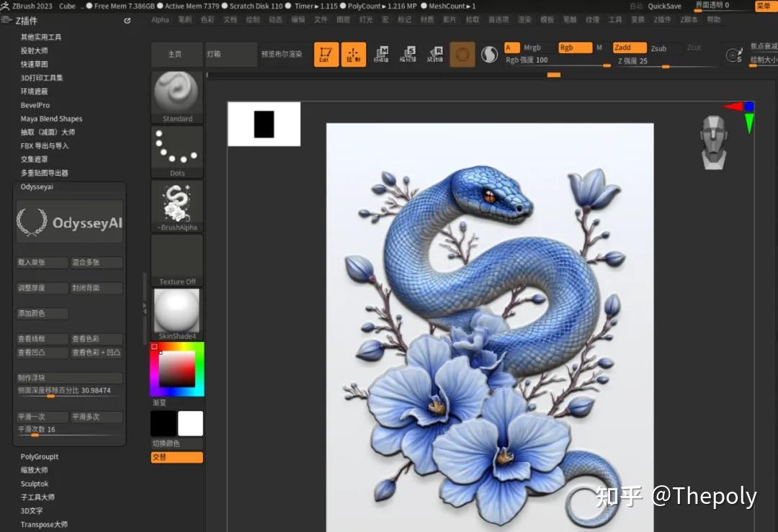This screenshot has height=532, width=778.
Task: Open the Z脚本 menu
Action: [x=689, y=20]
